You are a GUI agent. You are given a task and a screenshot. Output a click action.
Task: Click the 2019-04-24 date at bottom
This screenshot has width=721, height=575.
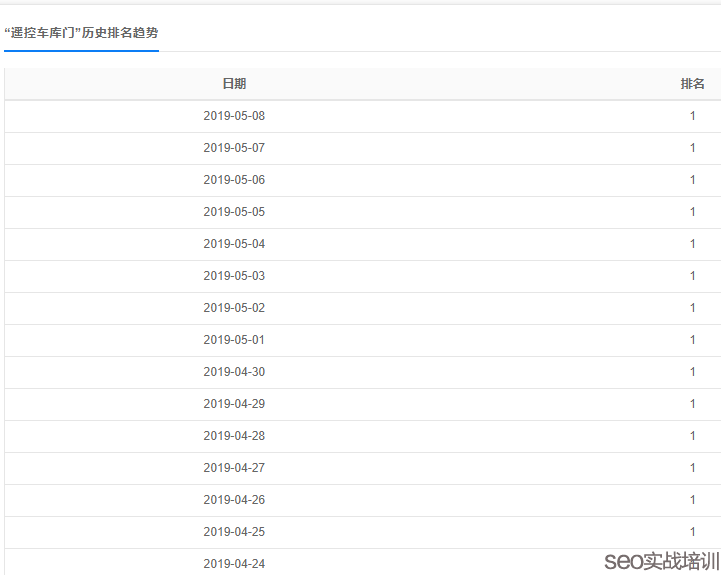[234, 564]
